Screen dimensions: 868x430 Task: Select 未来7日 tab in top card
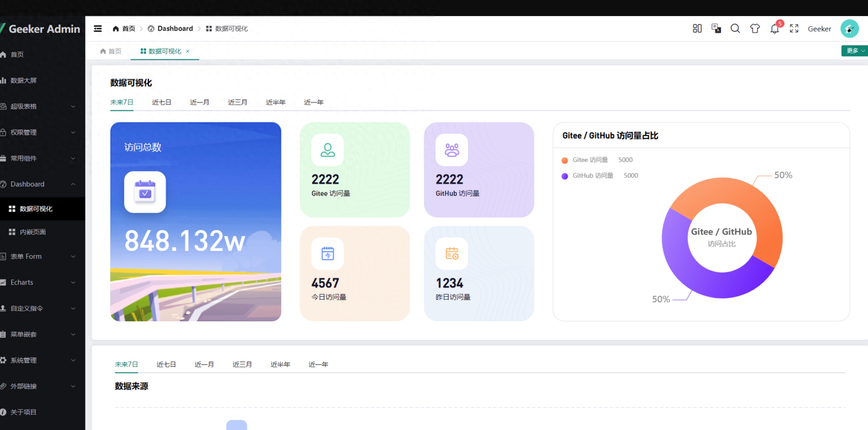(122, 102)
